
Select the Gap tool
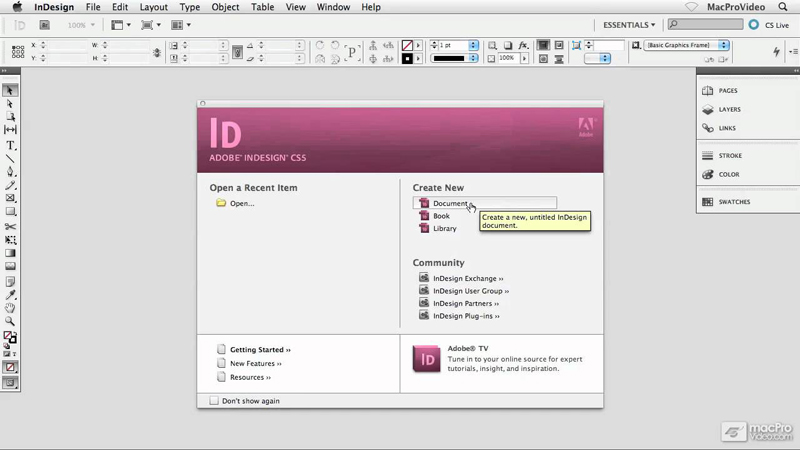[10, 130]
